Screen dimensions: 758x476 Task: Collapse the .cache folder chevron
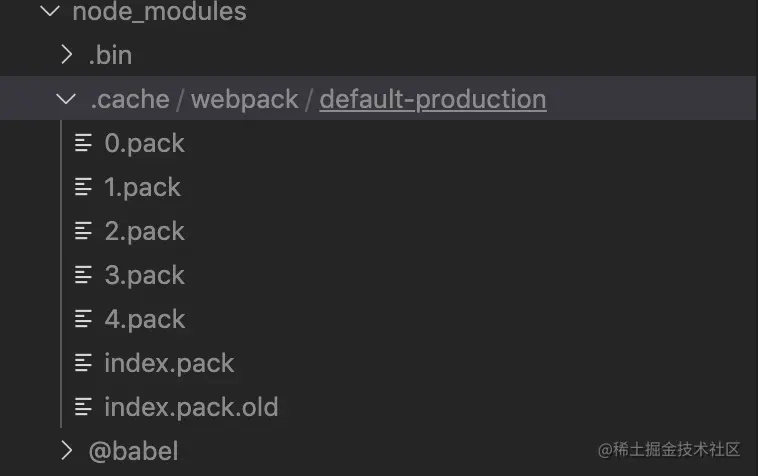click(x=66, y=99)
